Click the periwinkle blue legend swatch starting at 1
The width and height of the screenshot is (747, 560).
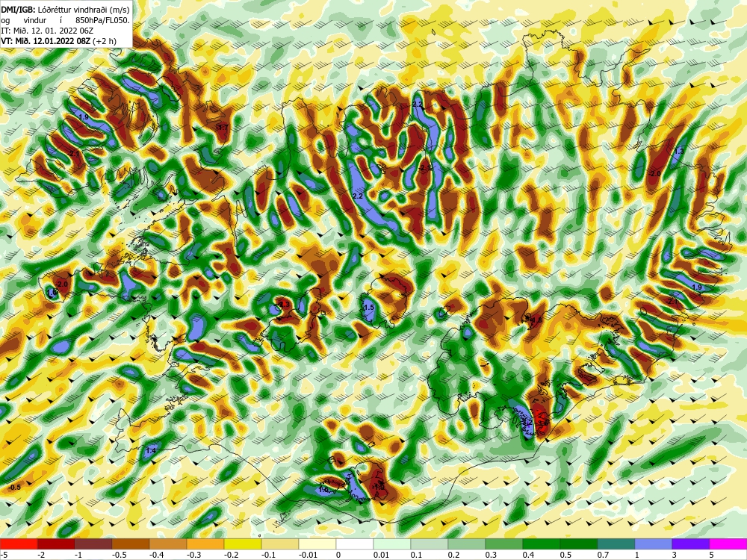click(654, 544)
